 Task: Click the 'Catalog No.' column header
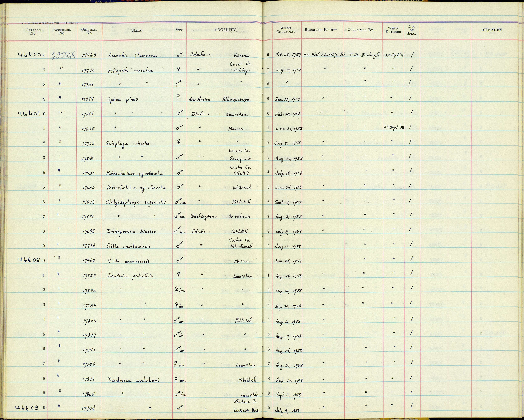point(33,32)
